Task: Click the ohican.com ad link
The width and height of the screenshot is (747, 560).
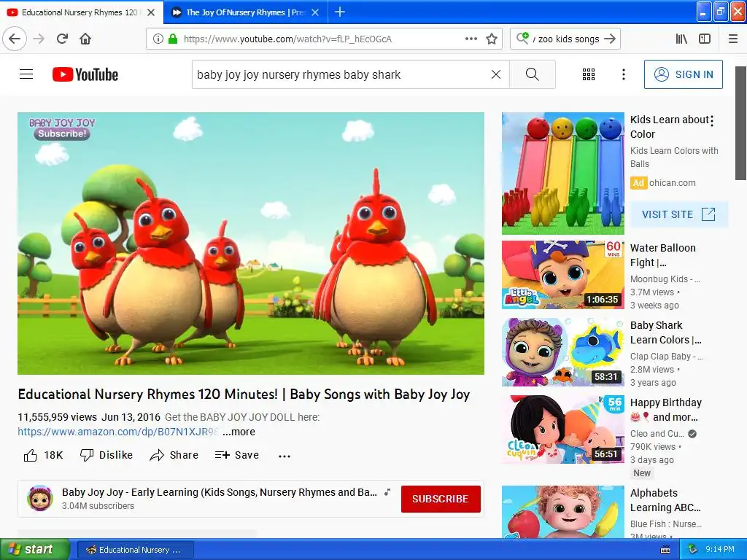Action: pos(672,183)
